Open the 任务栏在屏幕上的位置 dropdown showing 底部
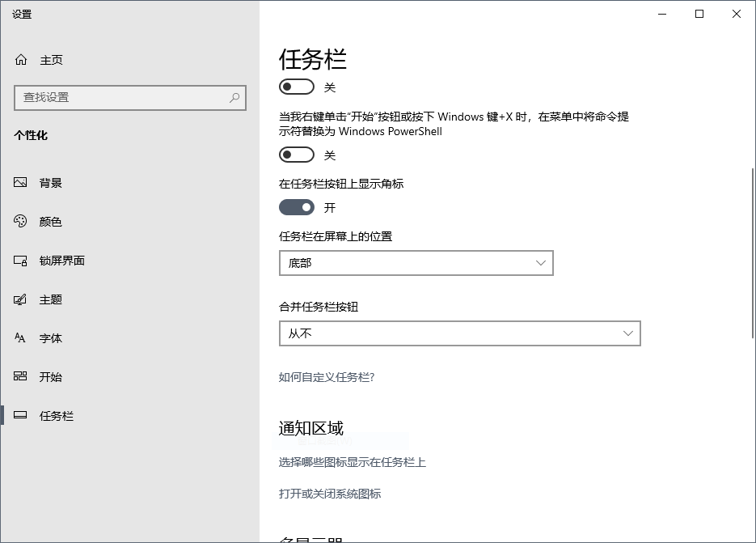 (x=416, y=263)
